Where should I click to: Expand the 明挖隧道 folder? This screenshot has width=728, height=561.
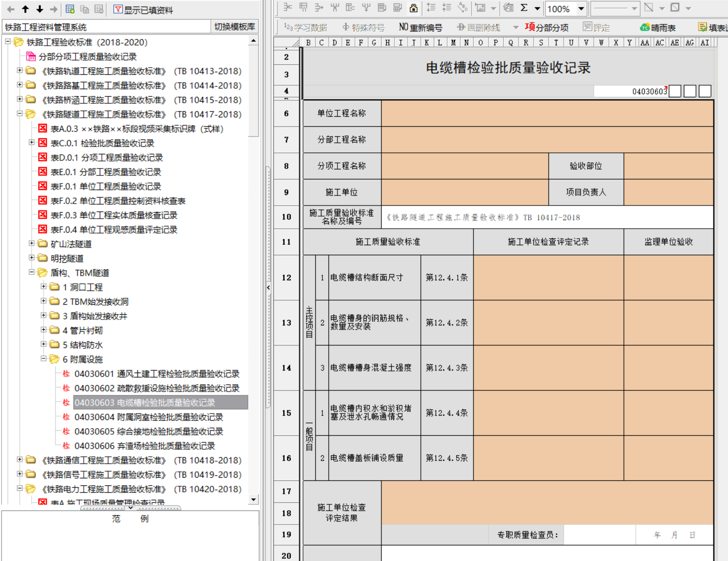[x=32, y=258]
